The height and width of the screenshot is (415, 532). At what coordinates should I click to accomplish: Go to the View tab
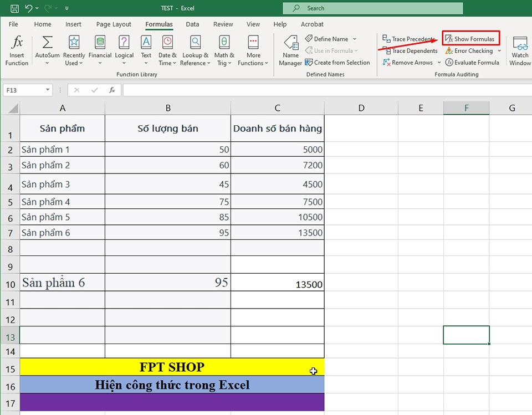(x=253, y=24)
